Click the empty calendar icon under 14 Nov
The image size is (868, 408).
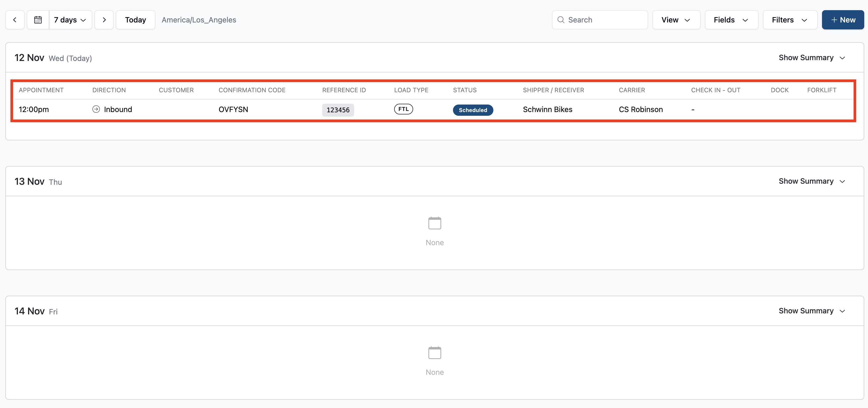(x=434, y=353)
